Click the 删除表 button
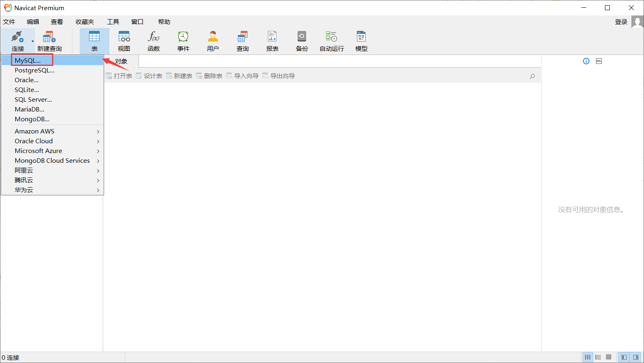Viewport: 644px width, 363px height. [209, 76]
